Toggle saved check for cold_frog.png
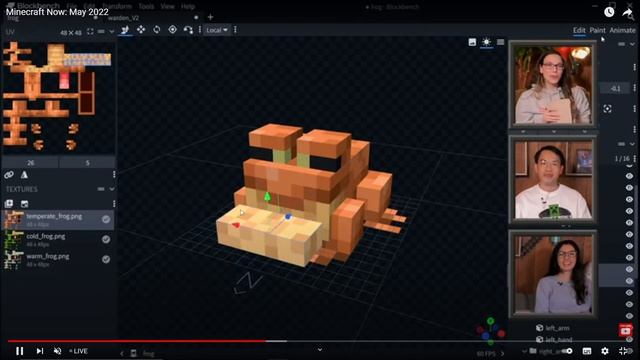640x360 pixels. [x=106, y=239]
